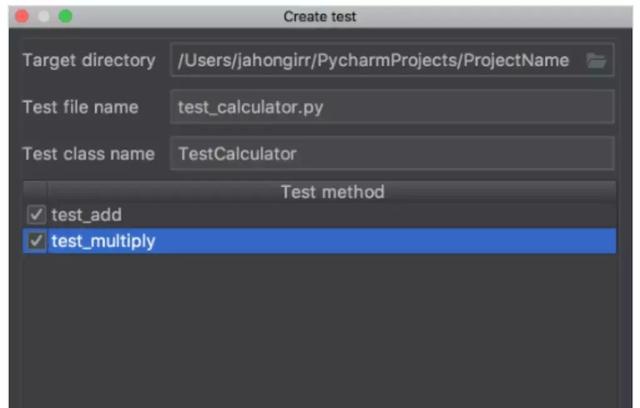The height and width of the screenshot is (408, 640).
Task: Uncheck the test_add checkbox
Action: (x=36, y=215)
